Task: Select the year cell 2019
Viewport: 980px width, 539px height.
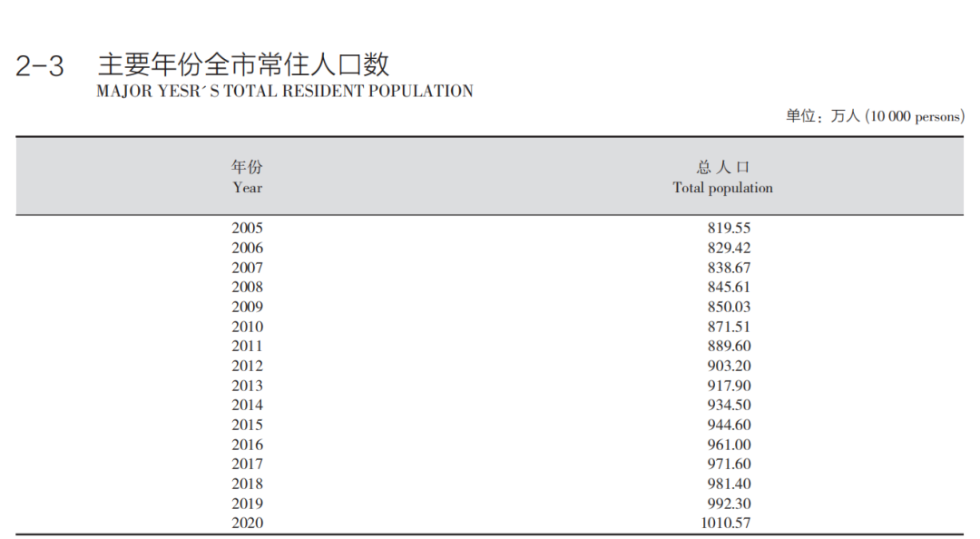Action: coord(248,504)
